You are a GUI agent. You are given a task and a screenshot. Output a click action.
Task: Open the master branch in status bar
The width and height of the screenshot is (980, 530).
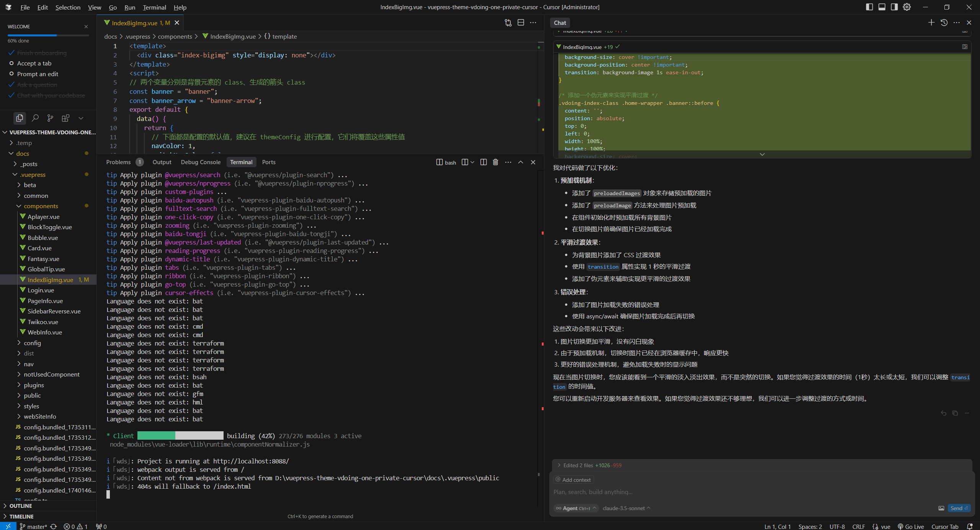click(x=33, y=527)
